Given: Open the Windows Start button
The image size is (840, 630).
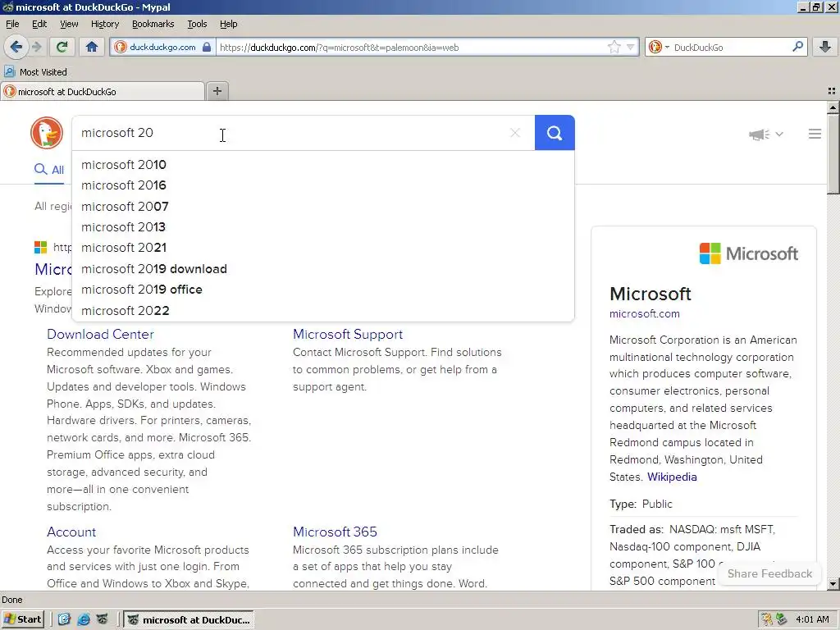Looking at the screenshot, I should 22,619.
